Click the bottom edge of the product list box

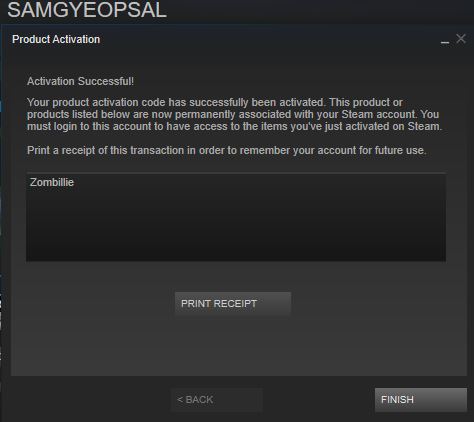pos(236,261)
